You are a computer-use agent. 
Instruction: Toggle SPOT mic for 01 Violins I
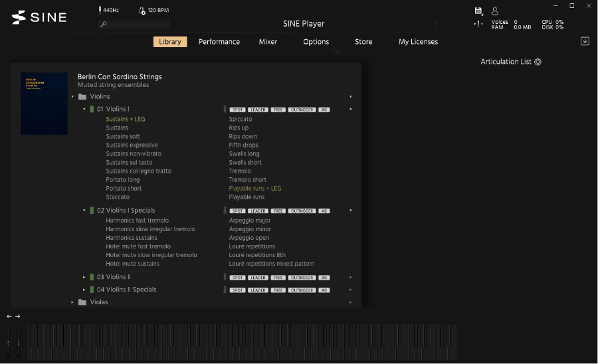point(237,110)
